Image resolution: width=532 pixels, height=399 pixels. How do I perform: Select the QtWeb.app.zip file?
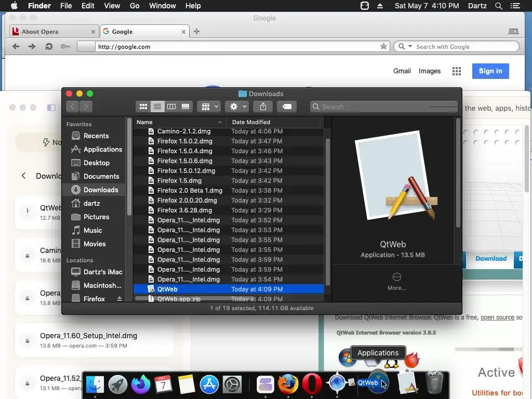click(x=229, y=299)
